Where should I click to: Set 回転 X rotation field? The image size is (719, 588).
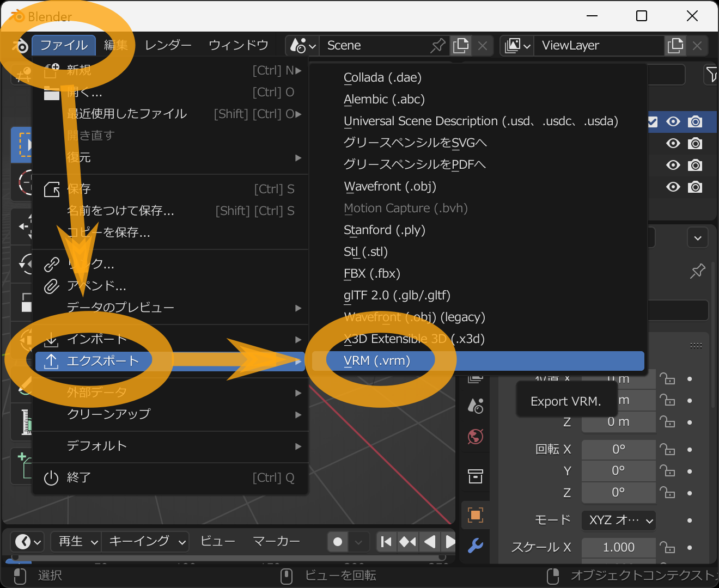coord(619,449)
